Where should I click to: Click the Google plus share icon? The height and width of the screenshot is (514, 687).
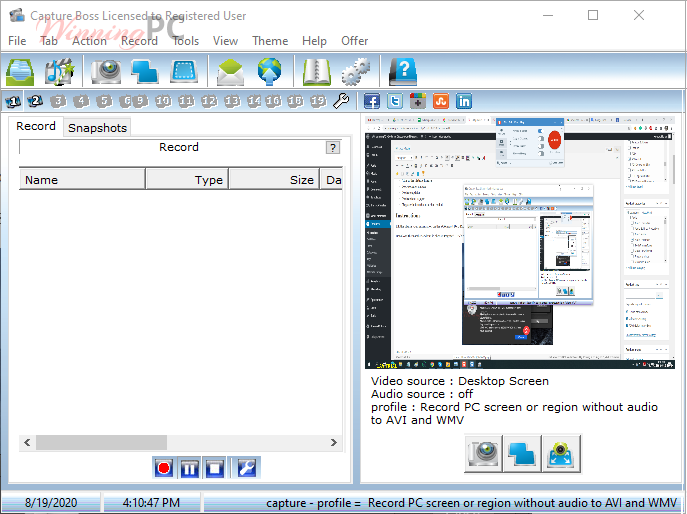coord(418,101)
